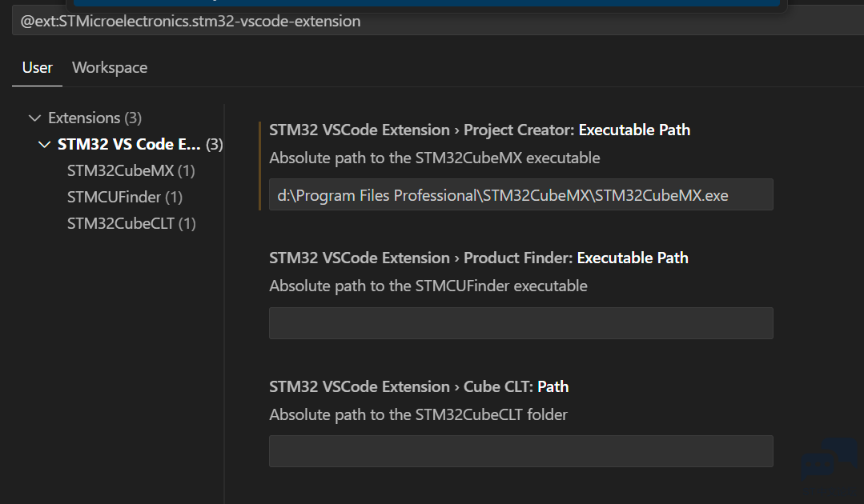Open the STM32CubeCLT (1) settings section
The height and width of the screenshot is (504, 864).
[x=131, y=223]
